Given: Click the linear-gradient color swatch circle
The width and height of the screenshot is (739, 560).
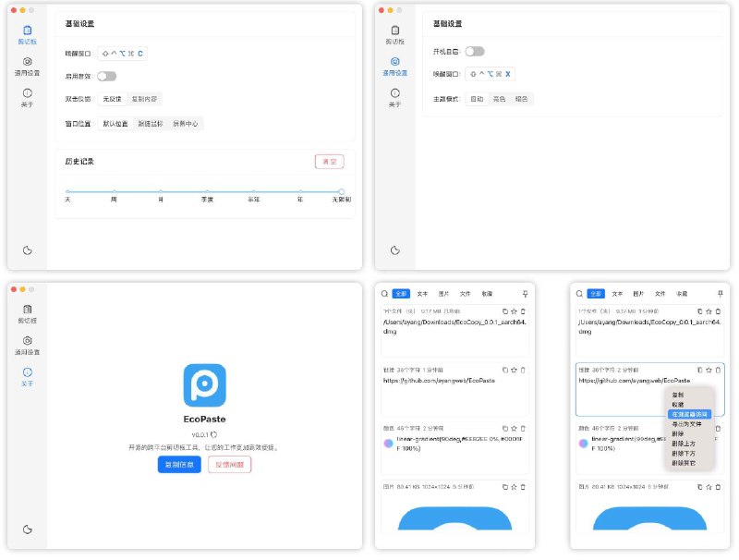Looking at the screenshot, I should point(388,444).
